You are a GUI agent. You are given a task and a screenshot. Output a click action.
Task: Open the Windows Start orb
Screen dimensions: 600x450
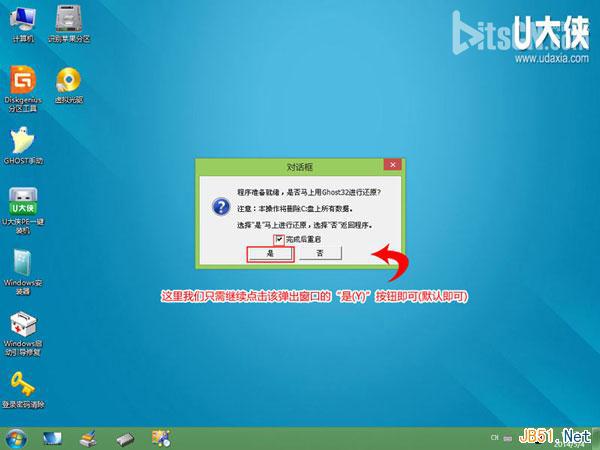(x=16, y=439)
